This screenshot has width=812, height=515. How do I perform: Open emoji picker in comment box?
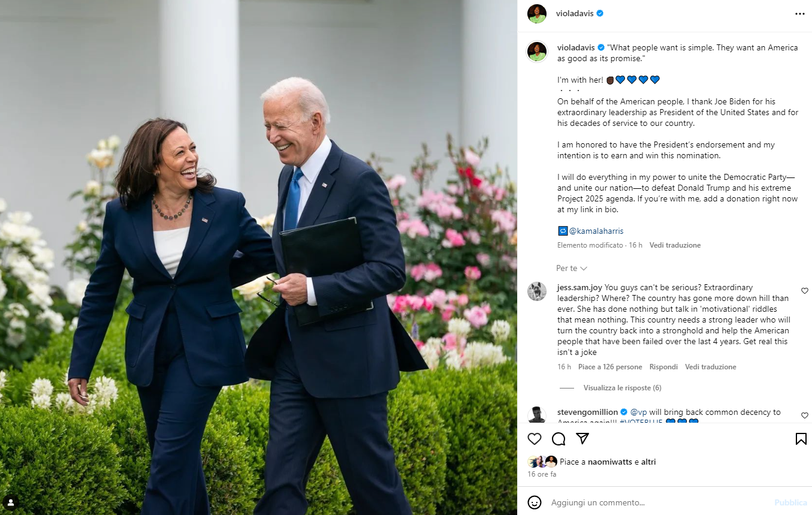535,502
